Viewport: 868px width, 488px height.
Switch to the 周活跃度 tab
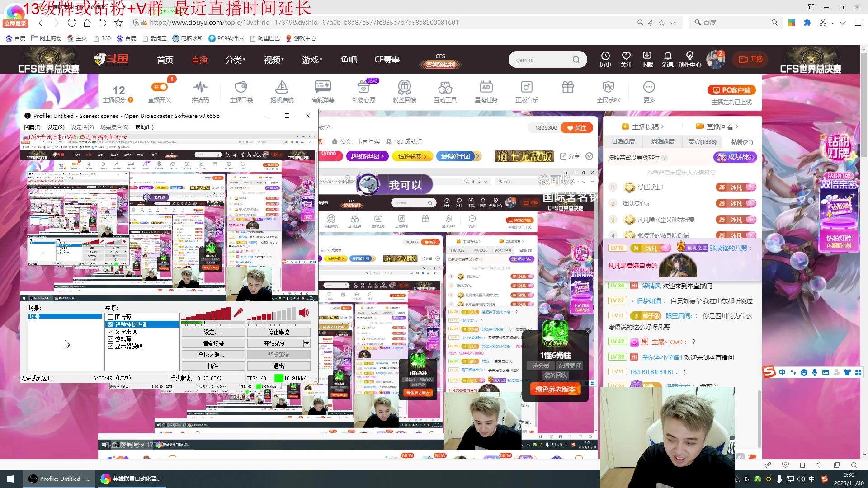click(x=663, y=141)
